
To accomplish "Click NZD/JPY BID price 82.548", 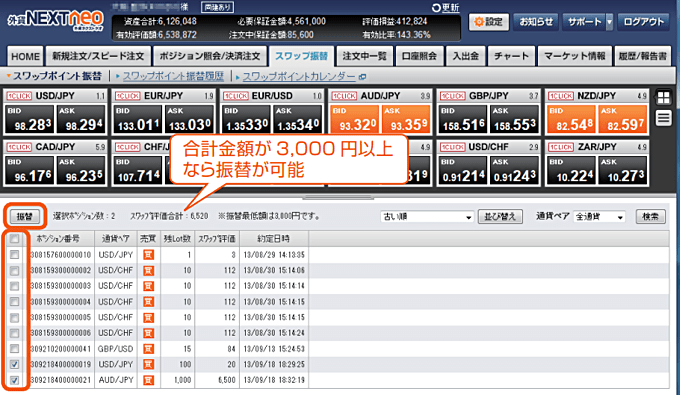I will point(572,119).
